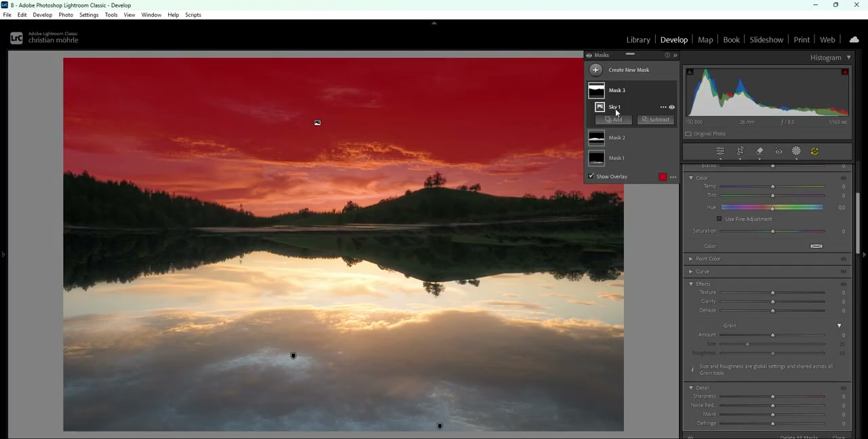Toggle the Effects section eye switch
The image size is (868, 439).
(844, 285)
